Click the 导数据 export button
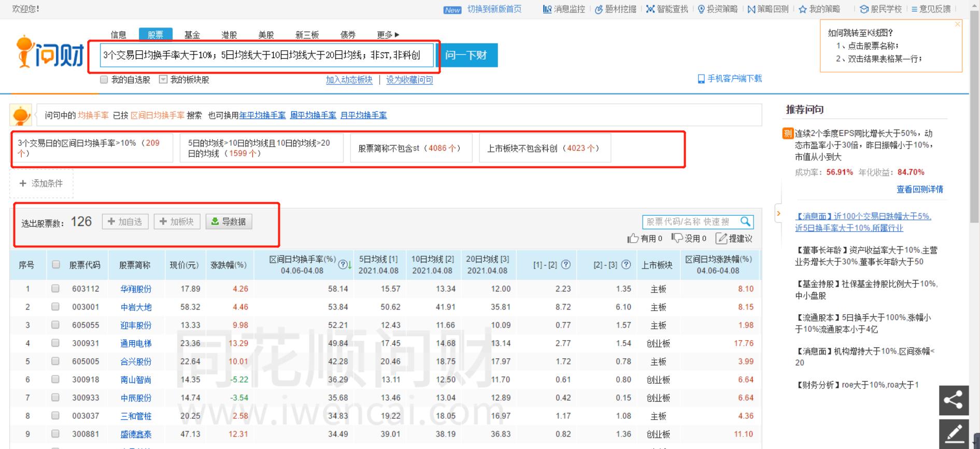Viewport: 980px width, 449px height. coord(229,222)
